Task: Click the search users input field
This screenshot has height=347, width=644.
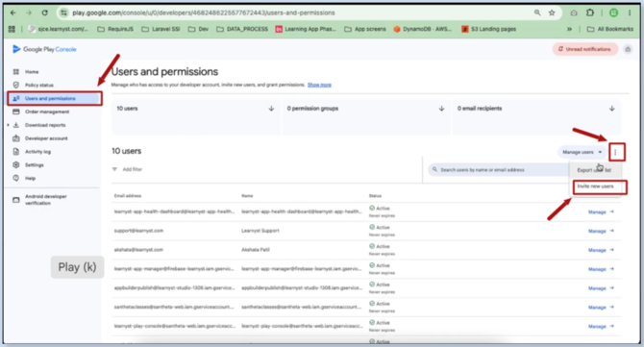Action: tap(498, 170)
